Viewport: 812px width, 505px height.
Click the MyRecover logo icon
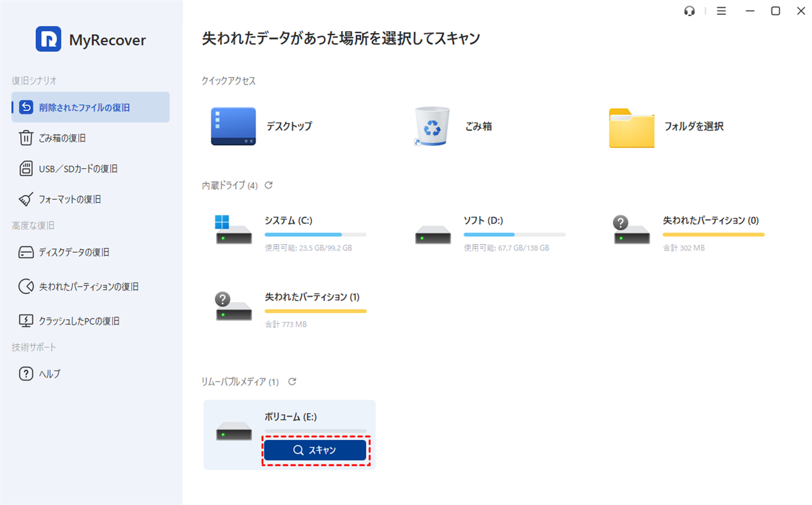49,39
